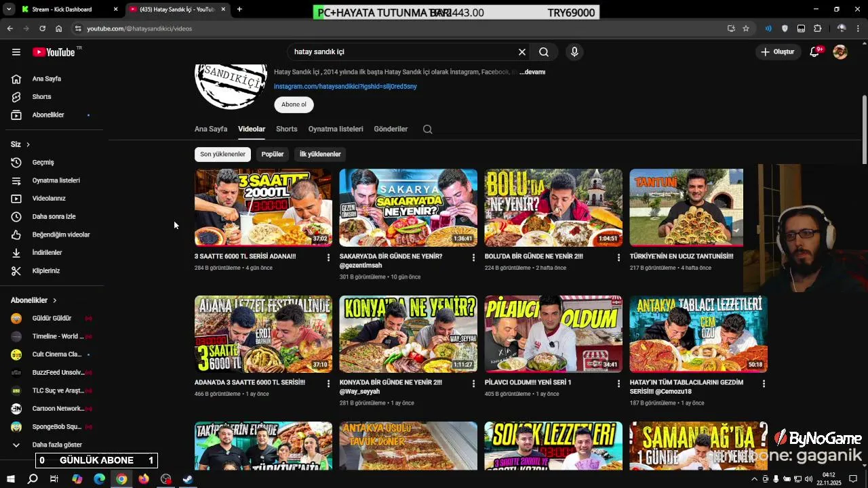Screen dimensions: 868x488
Task: Open a new browser tab
Action: click(x=239, y=9)
